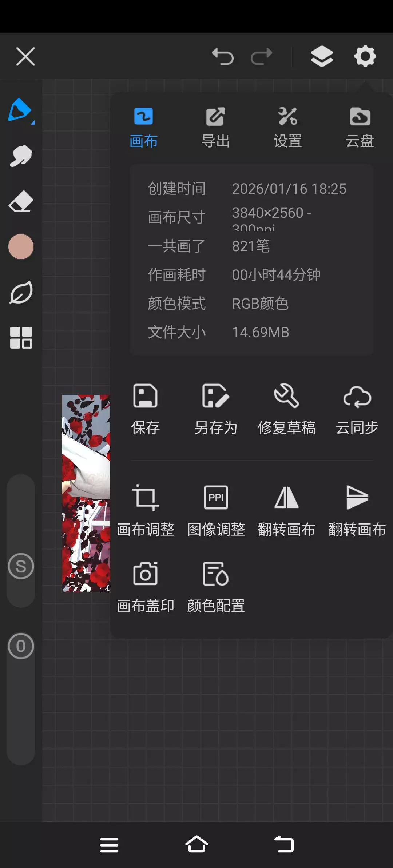
Task: Open the current color swatch
Action: [21, 246]
